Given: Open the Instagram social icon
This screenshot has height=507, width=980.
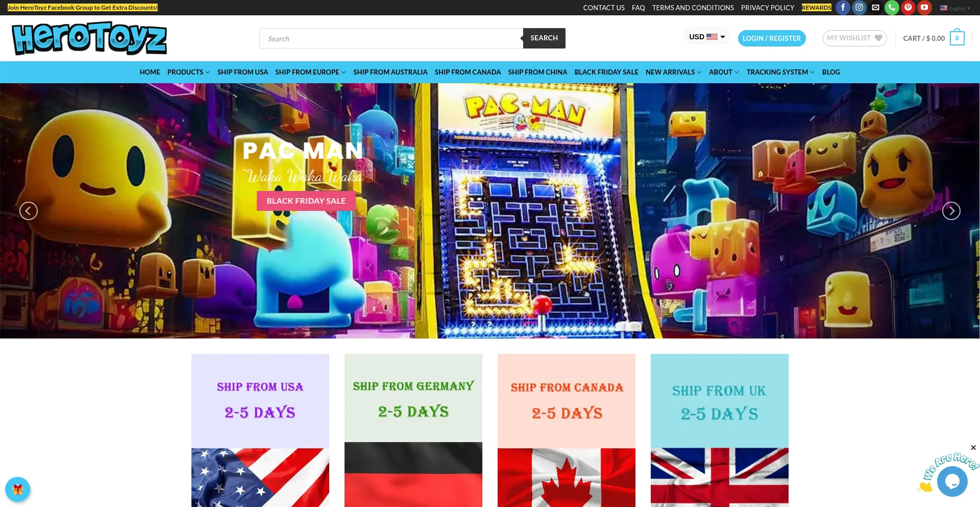Looking at the screenshot, I should pyautogui.click(x=859, y=8).
